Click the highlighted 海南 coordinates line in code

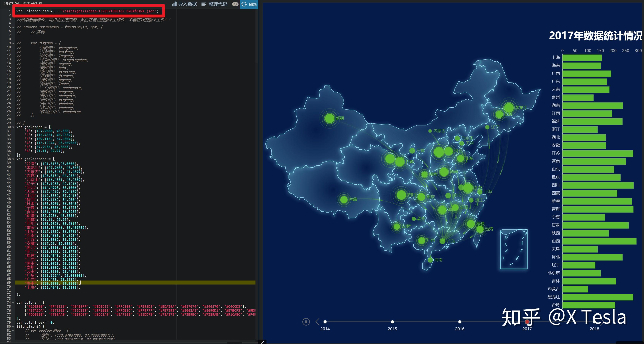click(x=135, y=283)
